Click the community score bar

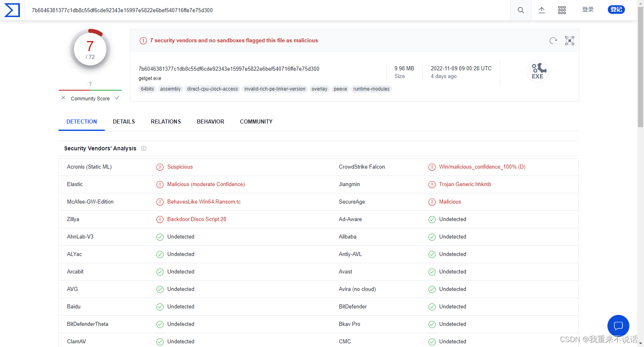(x=90, y=90)
